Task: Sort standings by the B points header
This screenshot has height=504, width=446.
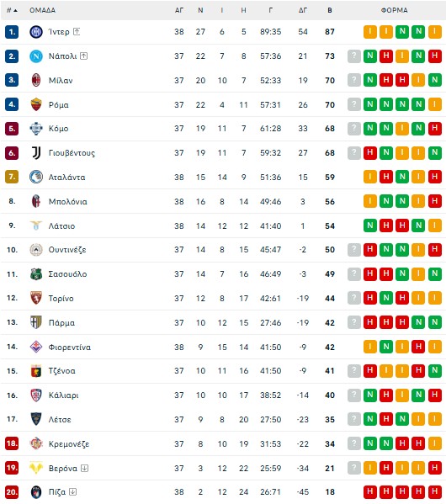Action: click(330, 10)
